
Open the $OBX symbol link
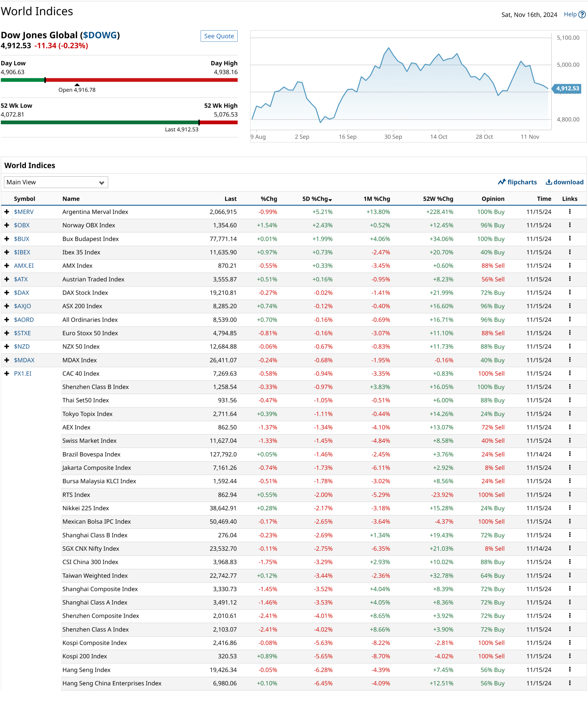22,225
